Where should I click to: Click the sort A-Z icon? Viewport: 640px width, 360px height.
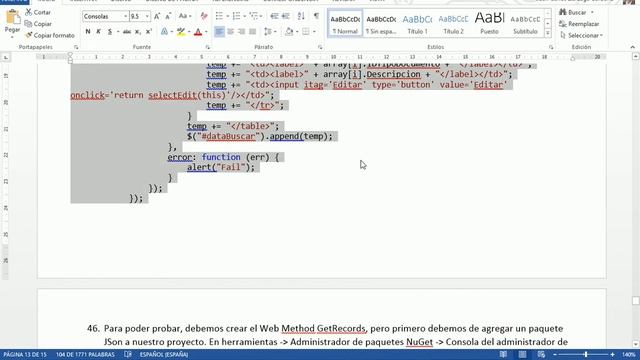[301, 16]
